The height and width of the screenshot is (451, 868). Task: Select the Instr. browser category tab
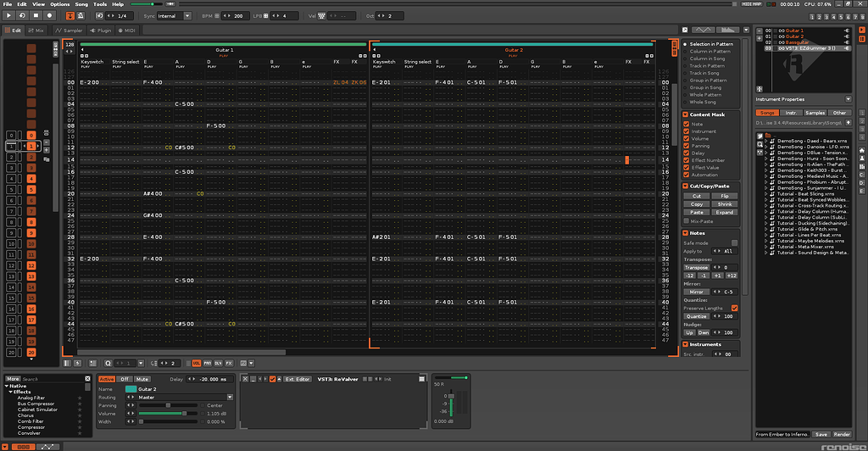click(x=791, y=113)
